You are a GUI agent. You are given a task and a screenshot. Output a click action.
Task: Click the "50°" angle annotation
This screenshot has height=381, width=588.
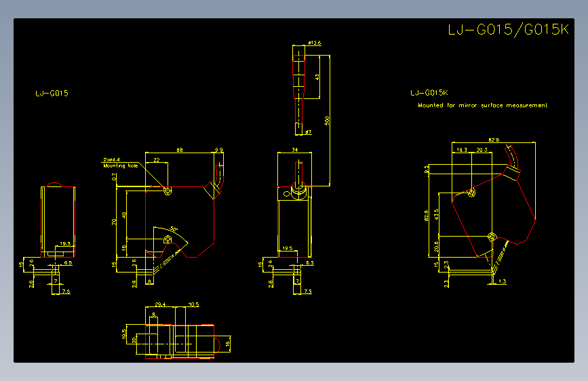coord(174,228)
